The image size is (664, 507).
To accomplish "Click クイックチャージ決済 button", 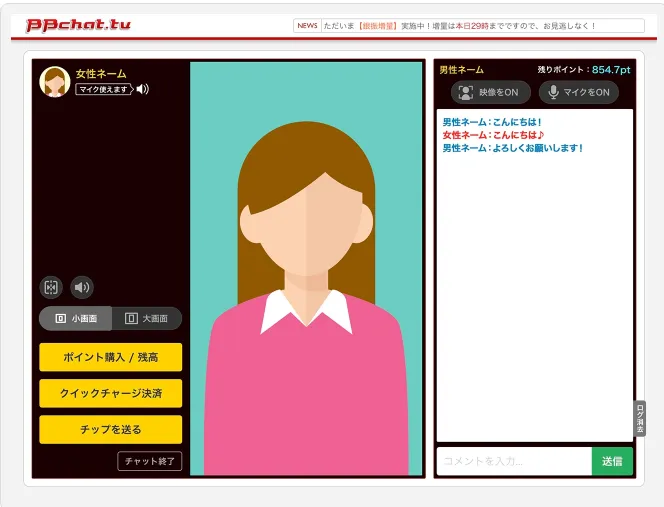I will [x=111, y=393].
